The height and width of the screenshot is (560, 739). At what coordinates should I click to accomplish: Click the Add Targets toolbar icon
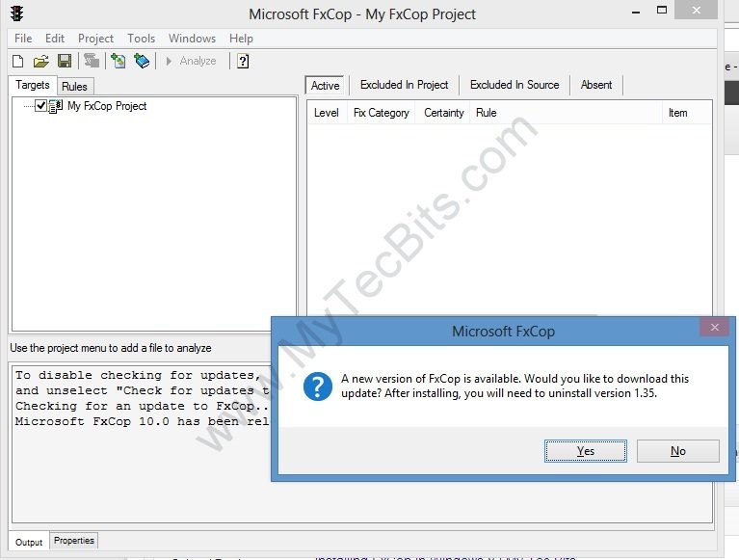[x=118, y=61]
